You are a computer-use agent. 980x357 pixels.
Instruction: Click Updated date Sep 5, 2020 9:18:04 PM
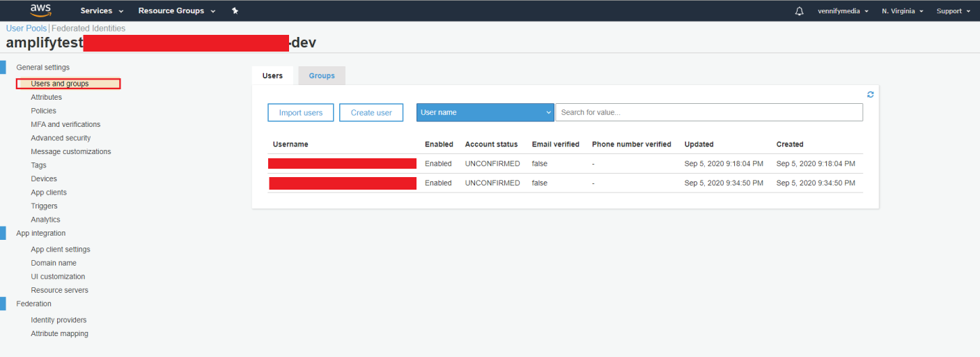(724, 164)
